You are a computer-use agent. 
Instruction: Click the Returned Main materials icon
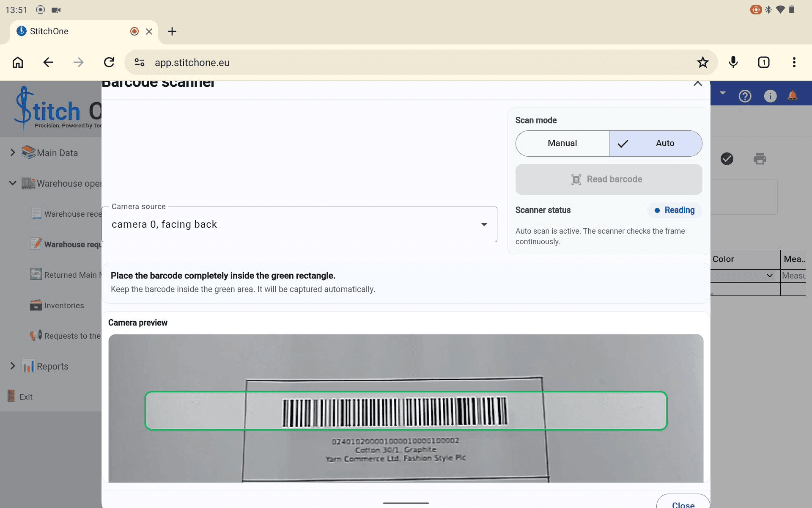pyautogui.click(x=36, y=274)
